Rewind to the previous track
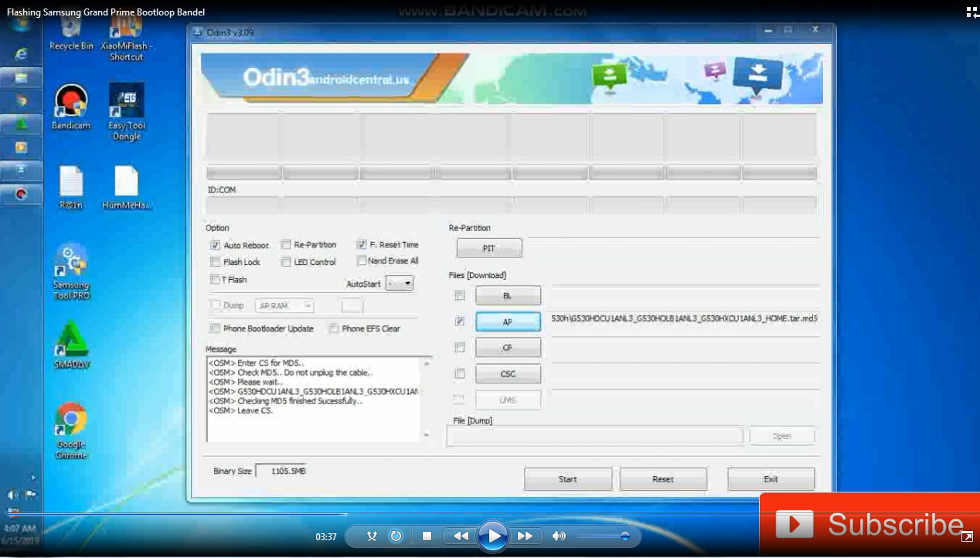The width and height of the screenshot is (980, 558). click(461, 536)
